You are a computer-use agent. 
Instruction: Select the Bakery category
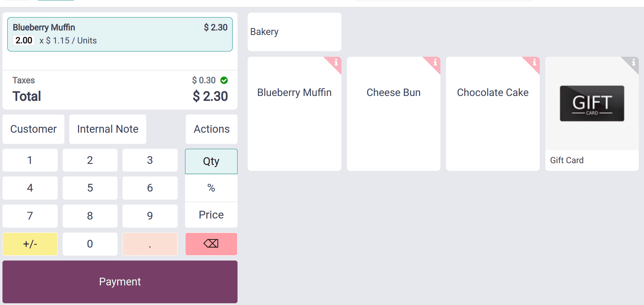[x=294, y=32]
